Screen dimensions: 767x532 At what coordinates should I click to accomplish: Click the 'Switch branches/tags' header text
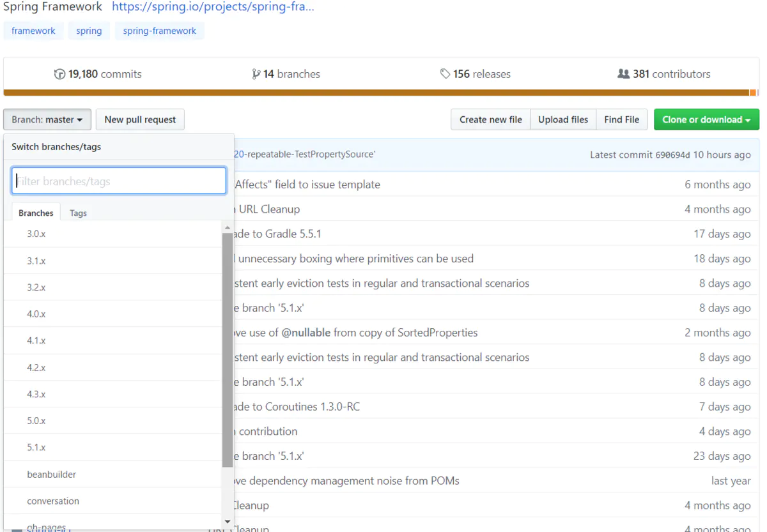pyautogui.click(x=56, y=147)
